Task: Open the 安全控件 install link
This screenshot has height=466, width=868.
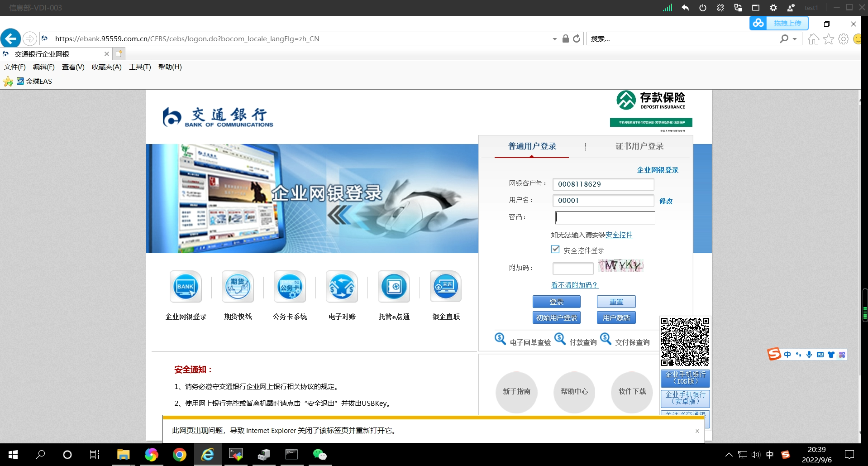Action: [619, 235]
